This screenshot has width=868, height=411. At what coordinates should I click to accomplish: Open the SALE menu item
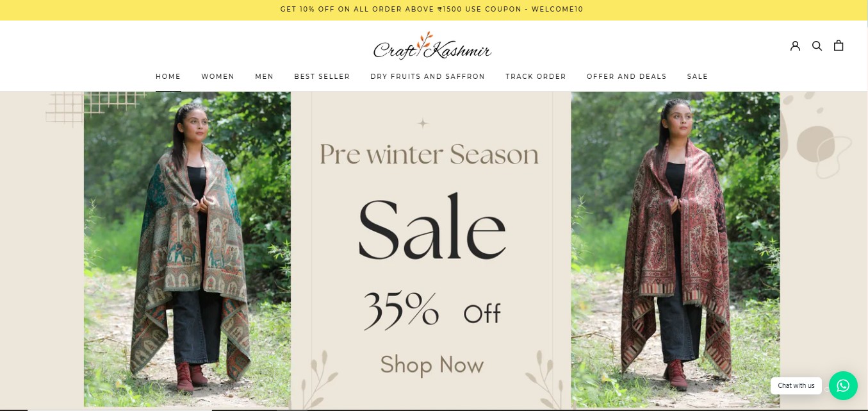coord(698,76)
